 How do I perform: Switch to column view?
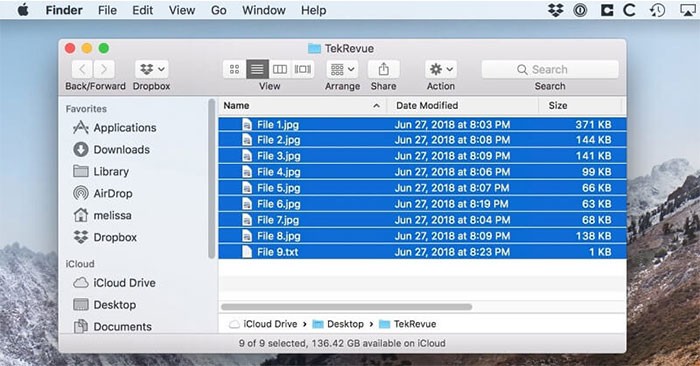[x=280, y=69]
